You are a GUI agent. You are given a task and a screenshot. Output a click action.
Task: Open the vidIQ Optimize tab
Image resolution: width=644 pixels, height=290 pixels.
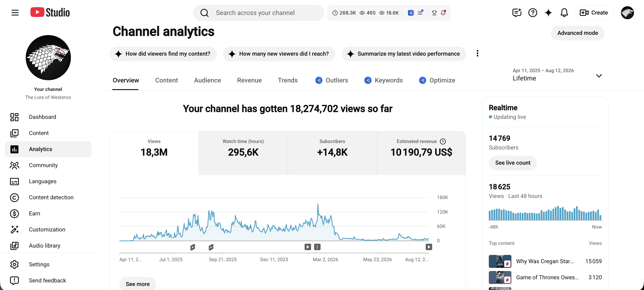click(437, 80)
